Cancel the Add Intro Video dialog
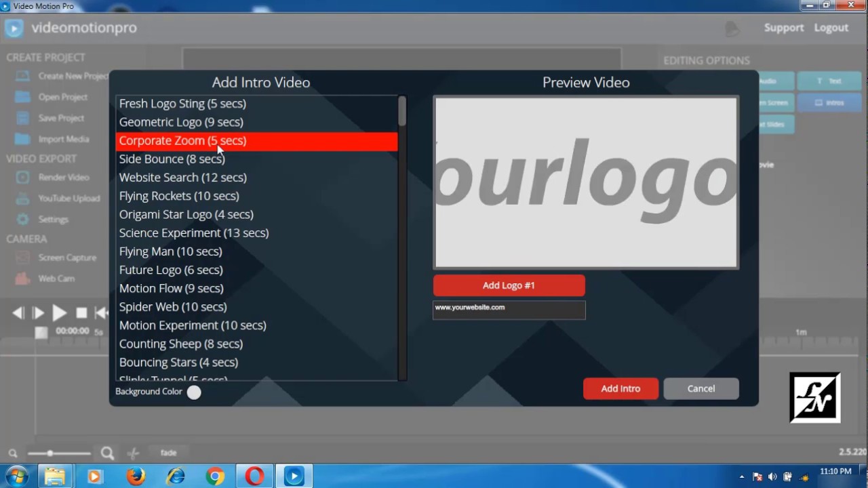 click(x=701, y=388)
